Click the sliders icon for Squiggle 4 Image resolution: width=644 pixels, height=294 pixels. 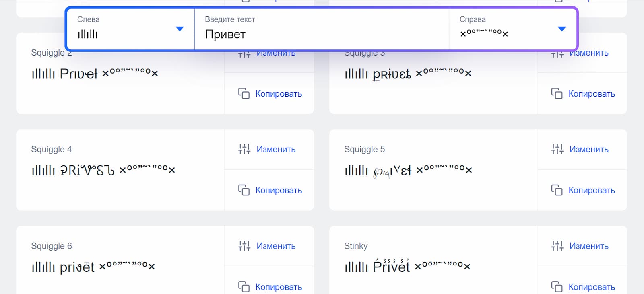click(x=244, y=149)
